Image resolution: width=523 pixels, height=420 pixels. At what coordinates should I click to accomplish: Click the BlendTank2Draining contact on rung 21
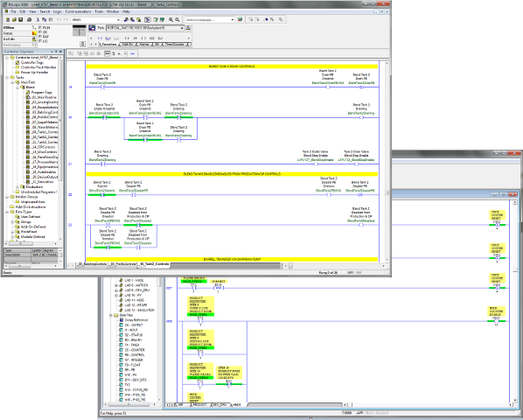click(x=102, y=164)
